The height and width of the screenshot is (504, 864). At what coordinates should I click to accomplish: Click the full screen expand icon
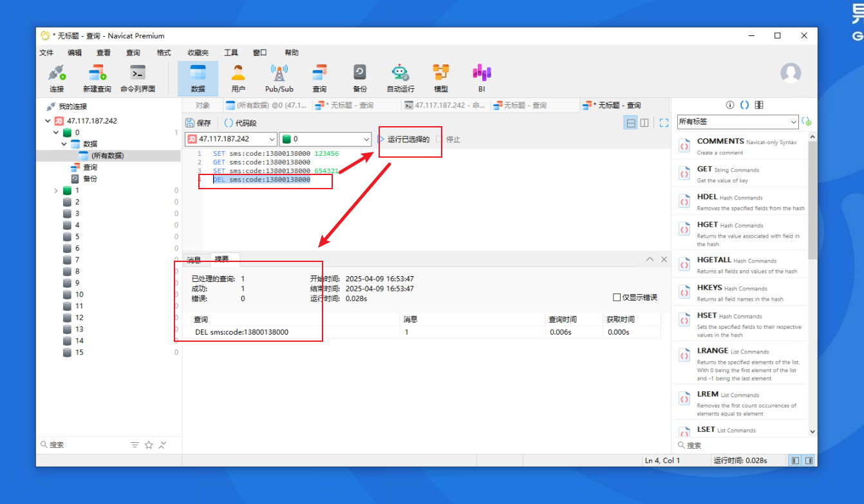click(x=664, y=123)
